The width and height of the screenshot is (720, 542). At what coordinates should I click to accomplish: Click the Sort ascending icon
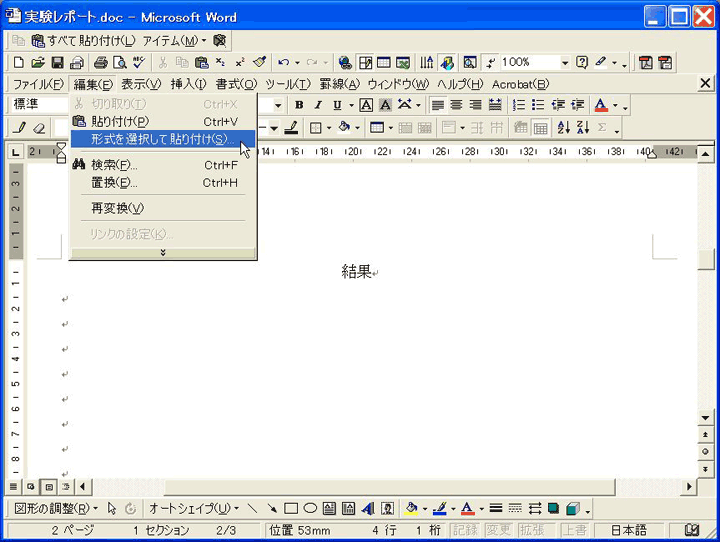pyautogui.click(x=563, y=128)
